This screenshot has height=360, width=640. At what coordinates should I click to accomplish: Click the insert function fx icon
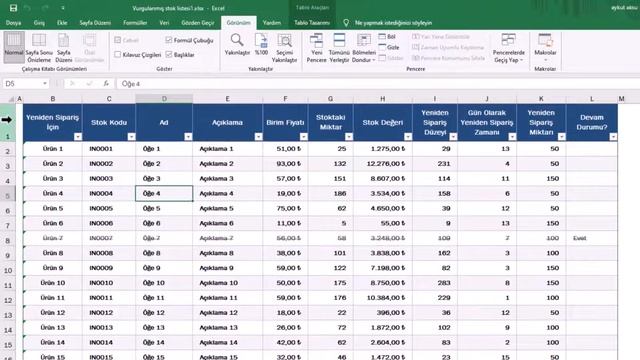(106, 84)
